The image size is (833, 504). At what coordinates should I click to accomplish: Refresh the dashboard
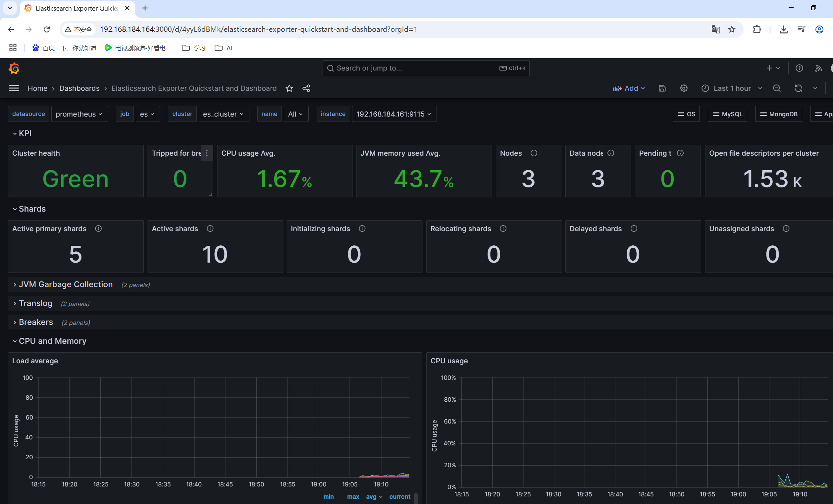pyautogui.click(x=798, y=88)
